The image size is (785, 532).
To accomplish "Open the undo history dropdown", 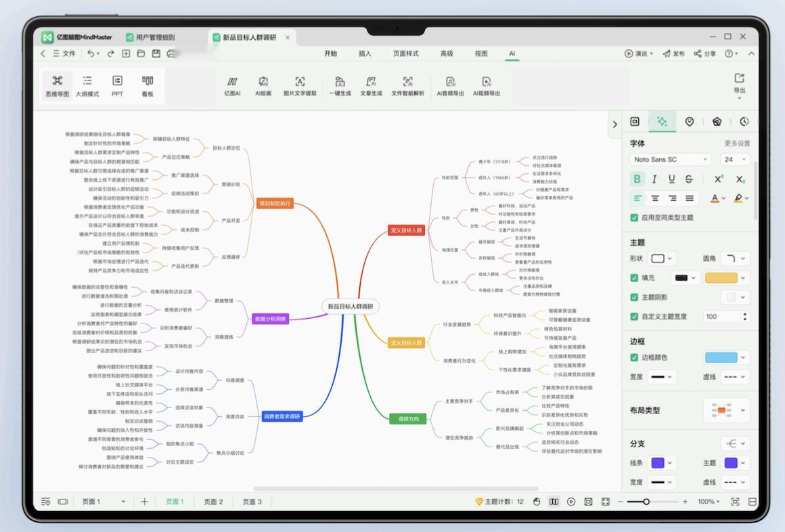I will [98, 53].
